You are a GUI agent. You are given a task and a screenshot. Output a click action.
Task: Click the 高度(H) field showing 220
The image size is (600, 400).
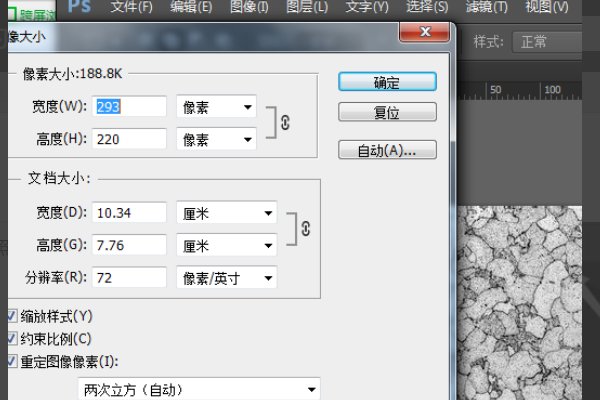(x=129, y=139)
